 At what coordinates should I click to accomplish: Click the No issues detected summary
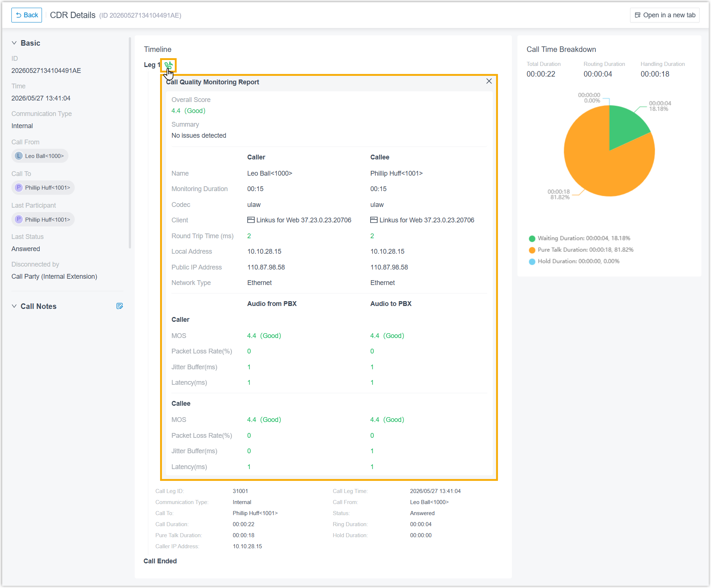point(199,135)
